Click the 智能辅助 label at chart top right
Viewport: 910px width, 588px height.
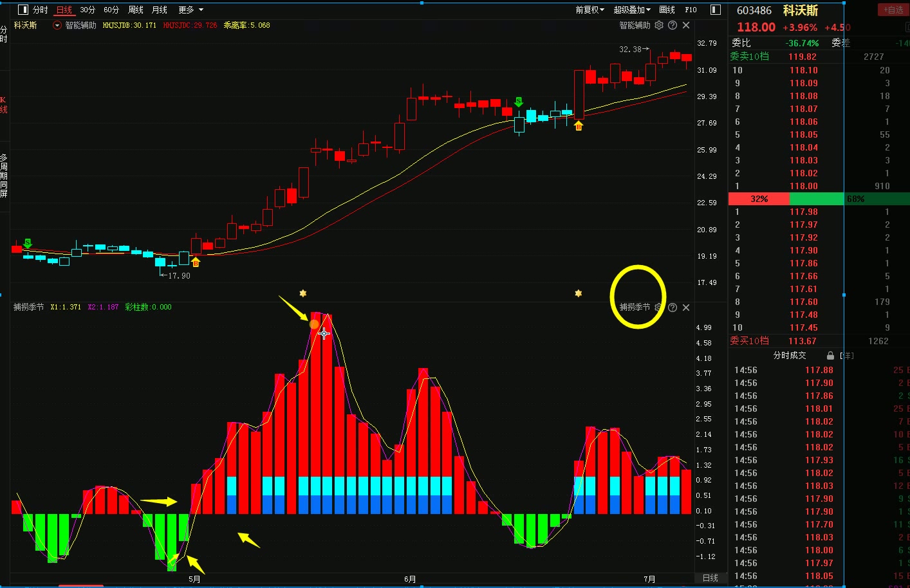(635, 25)
